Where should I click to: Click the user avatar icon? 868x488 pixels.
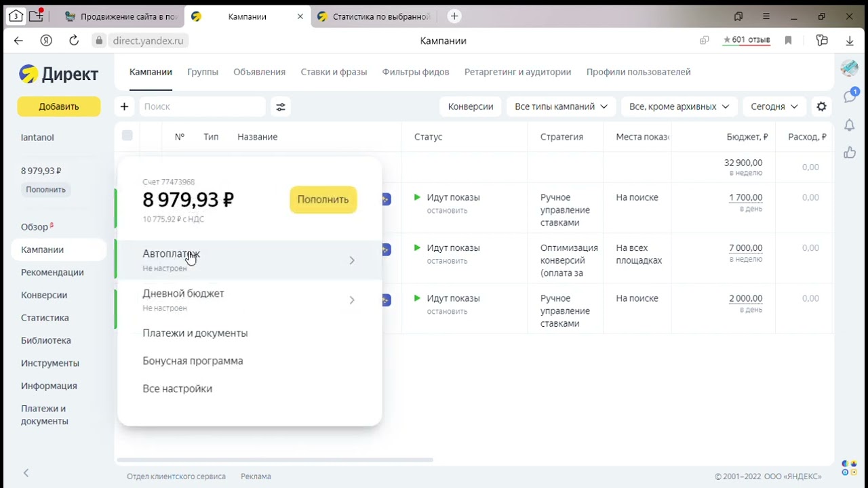[849, 68]
